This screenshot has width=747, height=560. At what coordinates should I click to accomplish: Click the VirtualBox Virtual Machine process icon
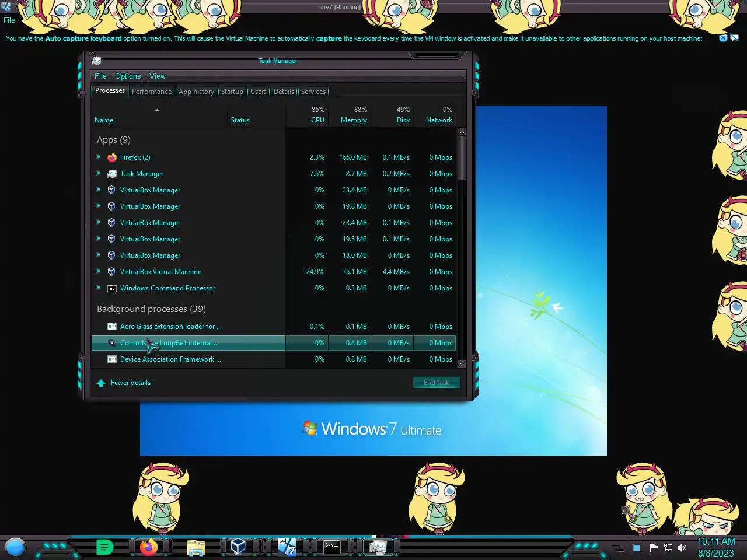(x=112, y=272)
